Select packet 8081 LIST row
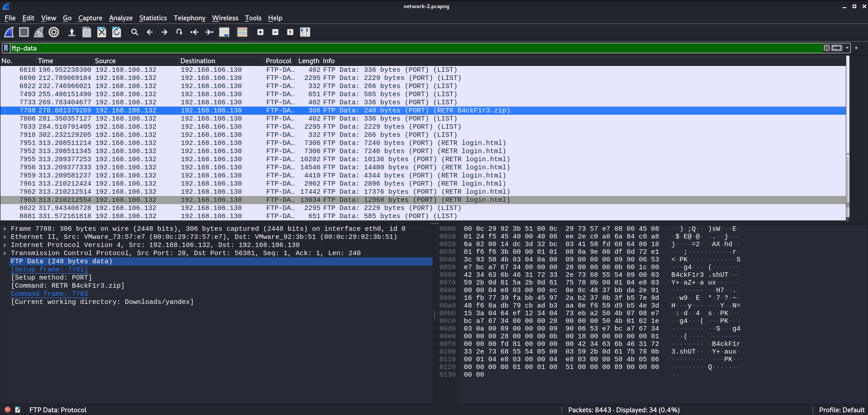 point(423,216)
